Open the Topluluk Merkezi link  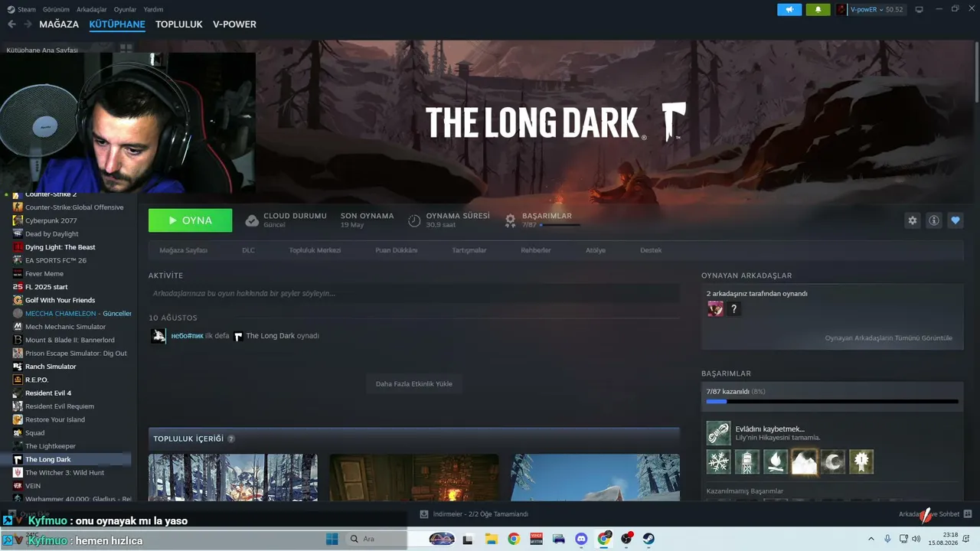[315, 250]
